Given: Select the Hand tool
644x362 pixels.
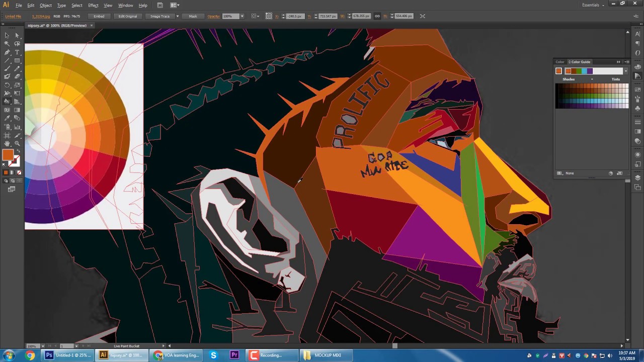Looking at the screenshot, I should pyautogui.click(x=7, y=143).
